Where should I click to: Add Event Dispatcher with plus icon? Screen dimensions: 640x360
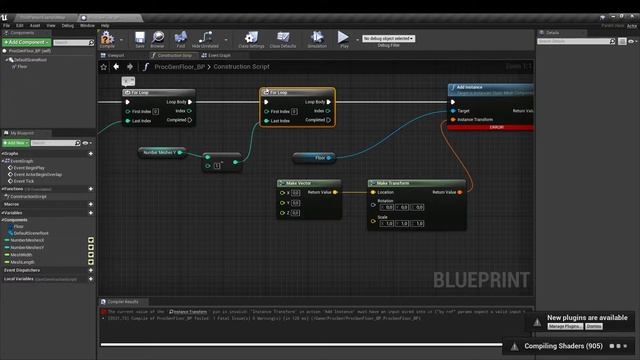91,270
